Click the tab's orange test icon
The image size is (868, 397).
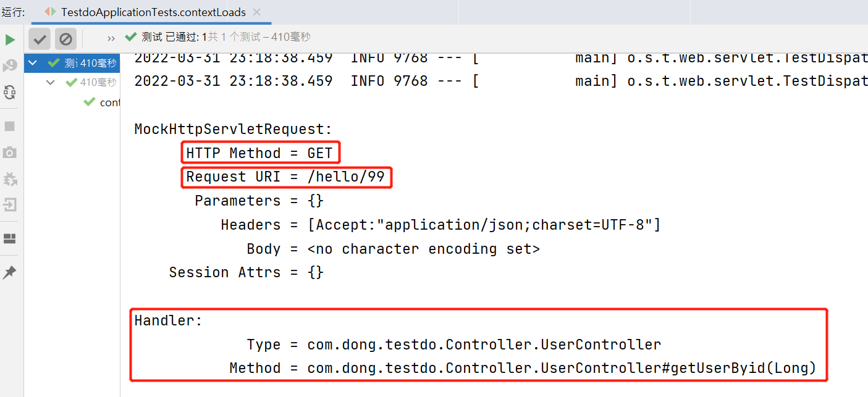pos(51,12)
